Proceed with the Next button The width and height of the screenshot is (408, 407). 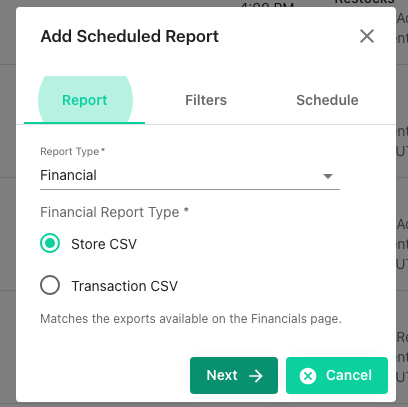(x=234, y=375)
